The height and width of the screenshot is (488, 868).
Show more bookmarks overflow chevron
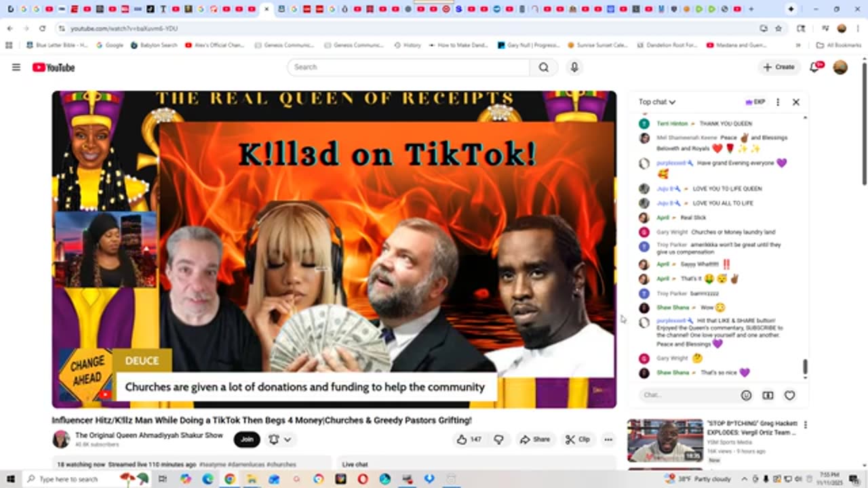pyautogui.click(x=798, y=45)
